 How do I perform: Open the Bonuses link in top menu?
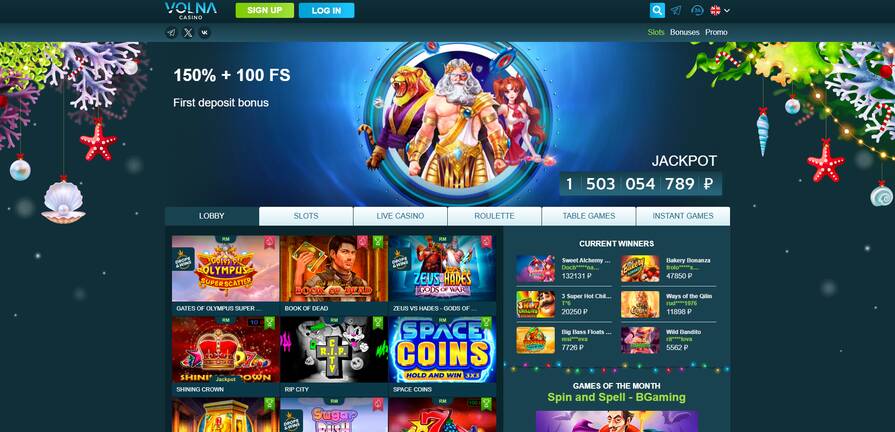[684, 33]
